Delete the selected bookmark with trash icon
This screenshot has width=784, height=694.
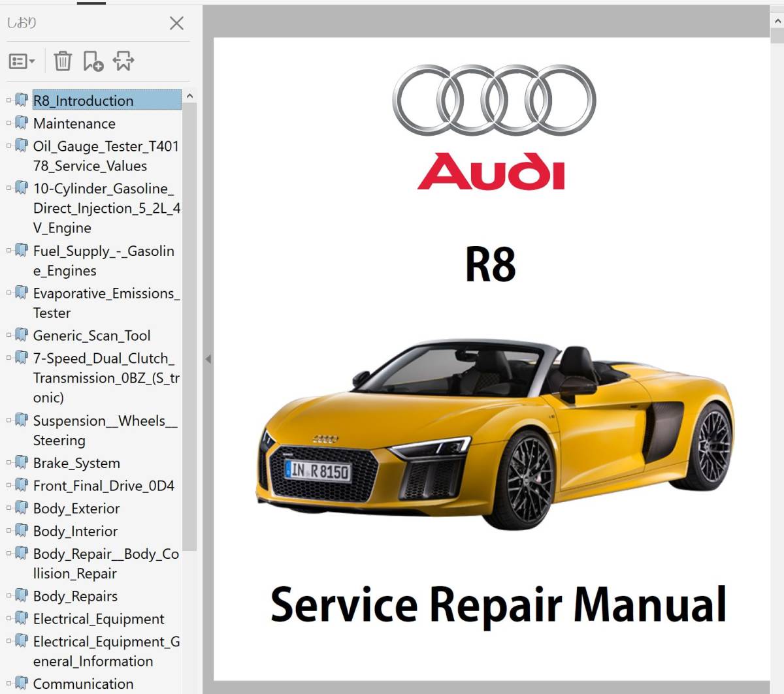pyautogui.click(x=63, y=61)
